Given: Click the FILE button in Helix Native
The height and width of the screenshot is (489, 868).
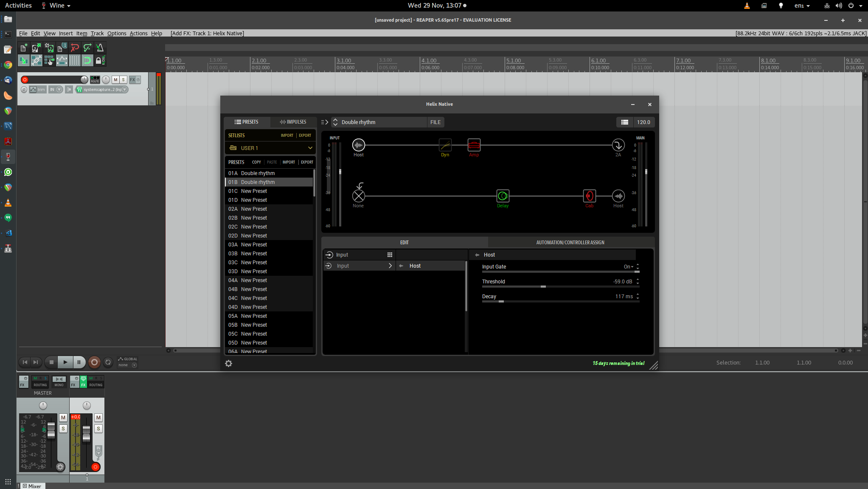Looking at the screenshot, I should 435,122.
